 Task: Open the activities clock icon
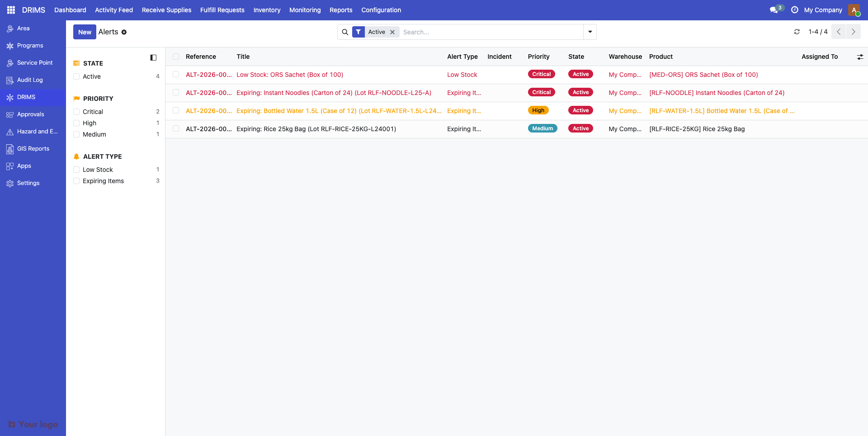[x=794, y=10]
